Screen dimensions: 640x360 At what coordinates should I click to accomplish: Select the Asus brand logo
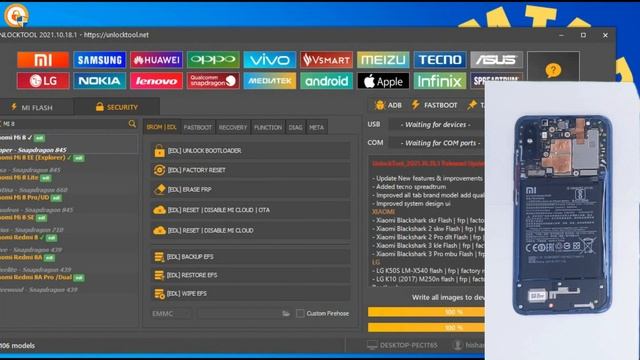coord(496,60)
